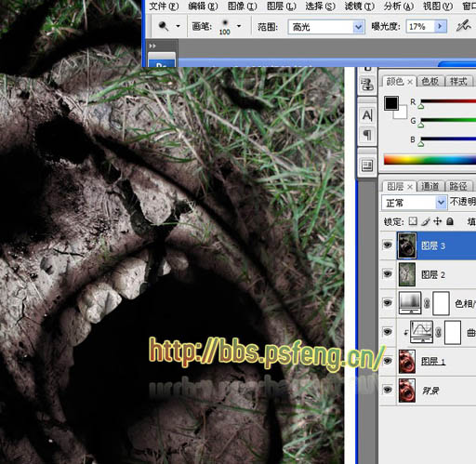
Task: Click the black foreground color swatch
Action: coord(391,103)
